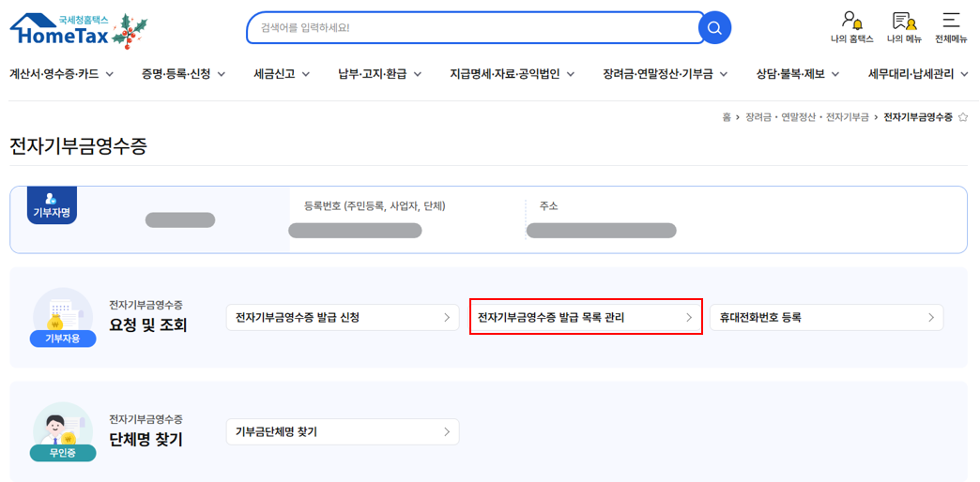Image resolution: width=980 pixels, height=482 pixels.
Task: Expand 지급명세·자료·공익법인 menu
Action: pos(513,74)
